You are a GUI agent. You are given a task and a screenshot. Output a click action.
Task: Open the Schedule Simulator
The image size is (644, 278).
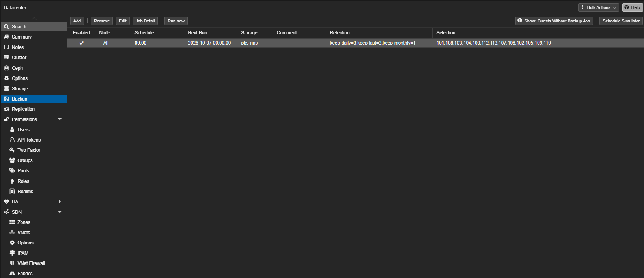[621, 21]
